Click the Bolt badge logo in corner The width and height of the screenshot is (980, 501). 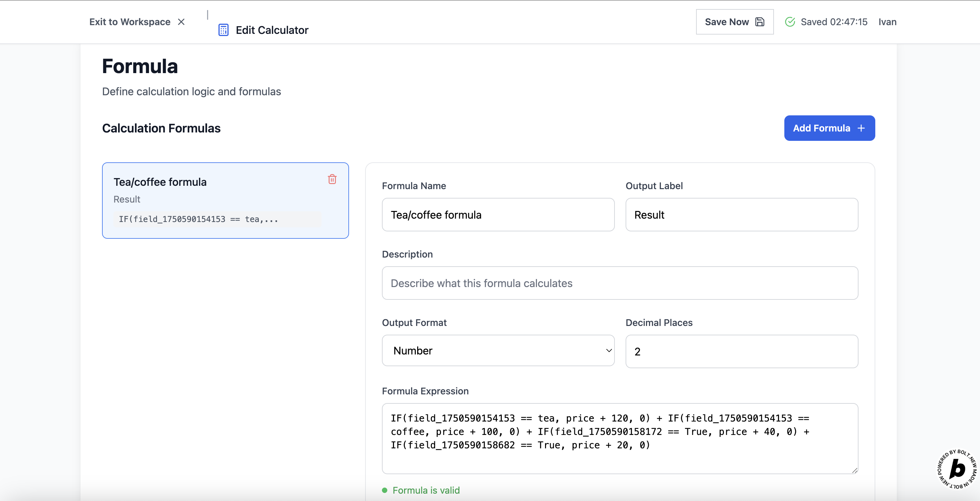coord(957,469)
